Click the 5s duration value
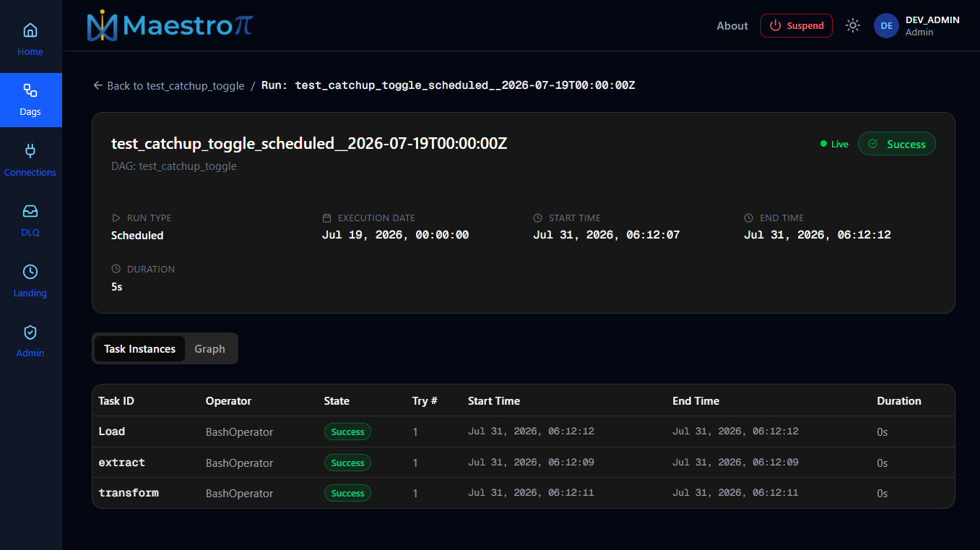The width and height of the screenshot is (980, 550). 116,286
